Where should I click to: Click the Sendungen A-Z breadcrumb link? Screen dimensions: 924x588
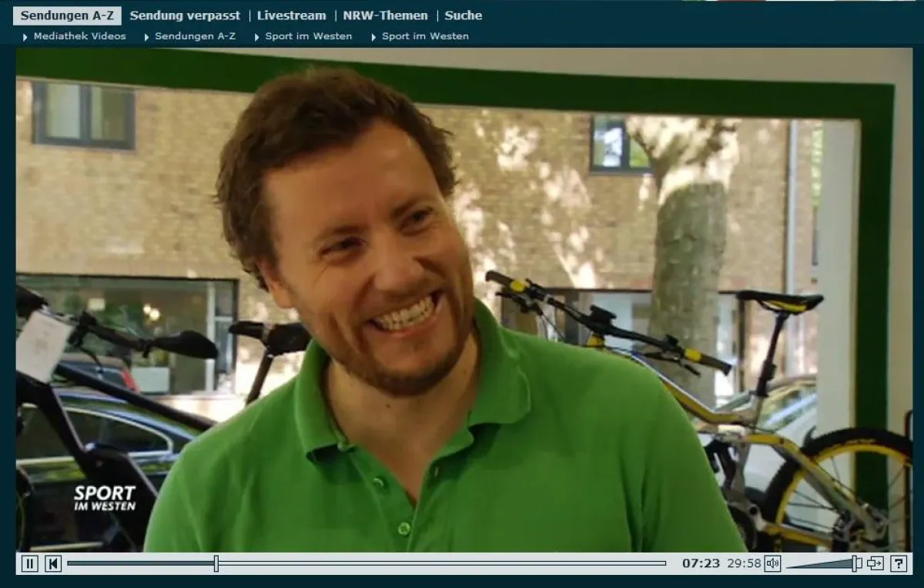(x=195, y=36)
